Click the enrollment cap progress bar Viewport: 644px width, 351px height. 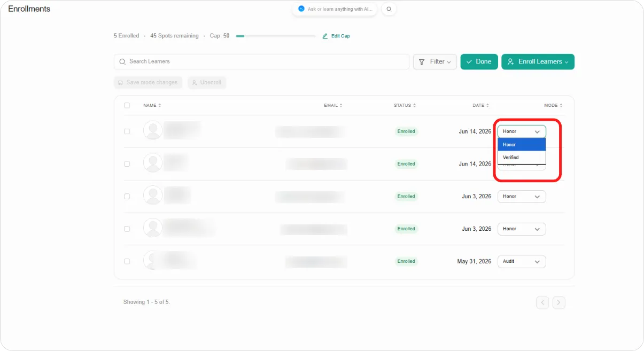pos(276,36)
